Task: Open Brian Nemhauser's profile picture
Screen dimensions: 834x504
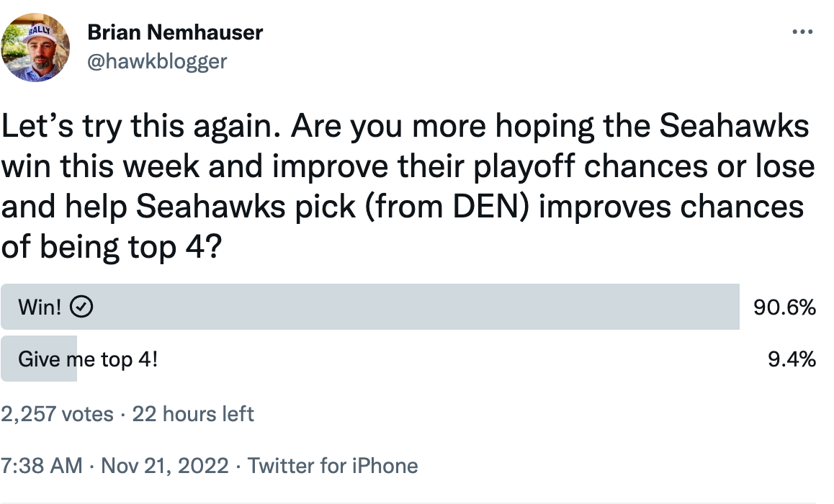Action: tap(36, 48)
